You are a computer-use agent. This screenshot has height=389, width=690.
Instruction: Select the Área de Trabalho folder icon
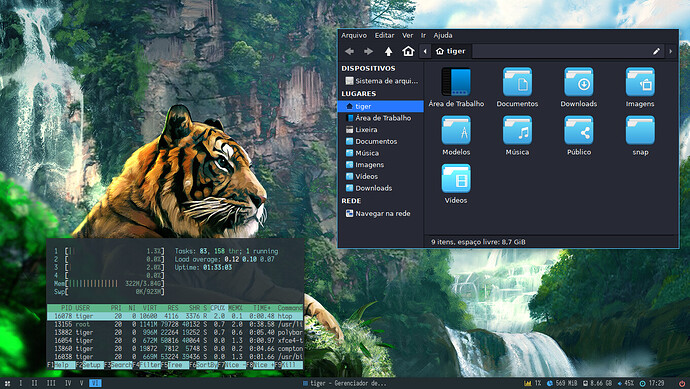[456, 82]
